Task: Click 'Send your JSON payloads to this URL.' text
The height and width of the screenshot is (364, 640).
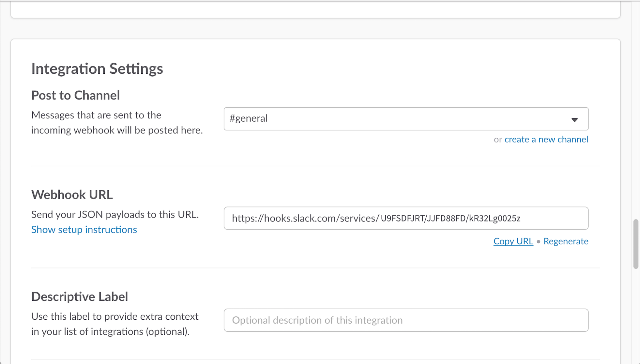Action: (115, 215)
